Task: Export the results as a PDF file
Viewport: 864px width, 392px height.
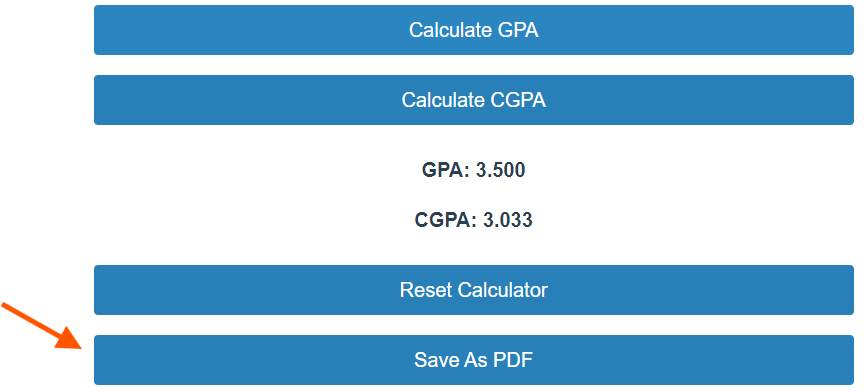Action: [x=474, y=360]
